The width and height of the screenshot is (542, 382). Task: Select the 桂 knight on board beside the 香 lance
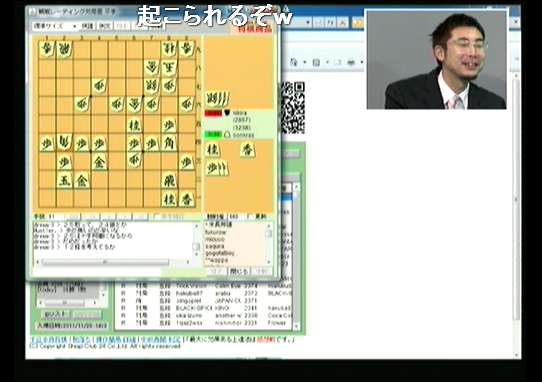click(169, 199)
